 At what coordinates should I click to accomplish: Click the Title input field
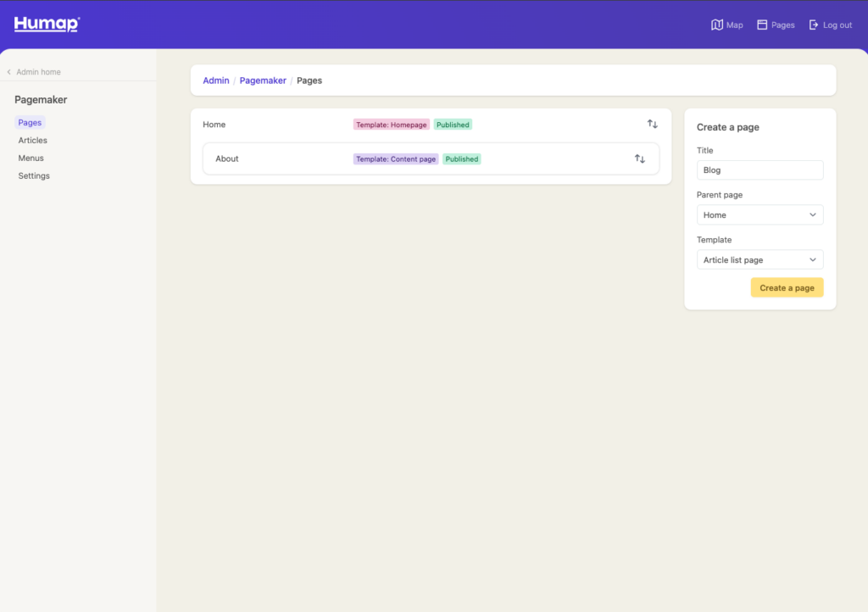pyautogui.click(x=759, y=170)
